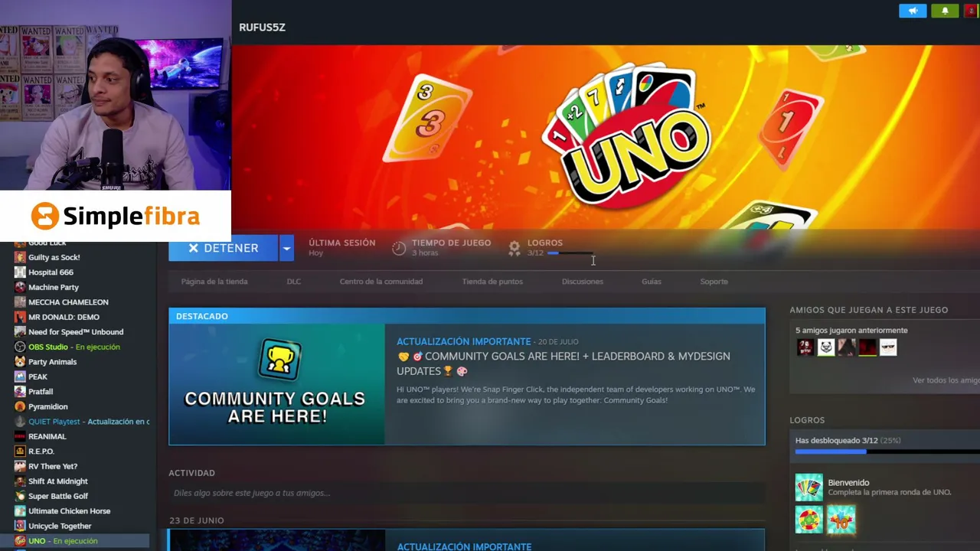This screenshot has width=980, height=551.
Task: Click the Pratfall game icon
Action: click(x=20, y=392)
